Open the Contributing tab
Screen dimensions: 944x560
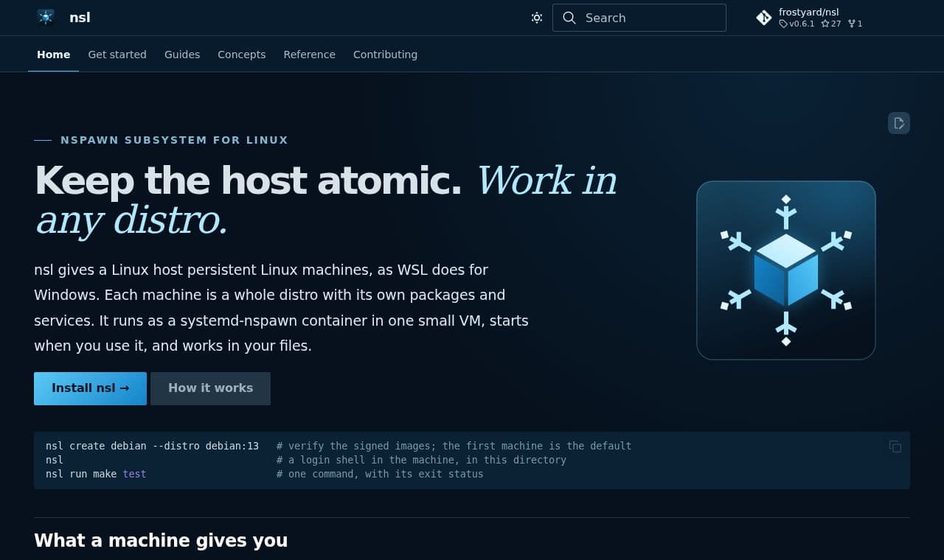point(385,55)
